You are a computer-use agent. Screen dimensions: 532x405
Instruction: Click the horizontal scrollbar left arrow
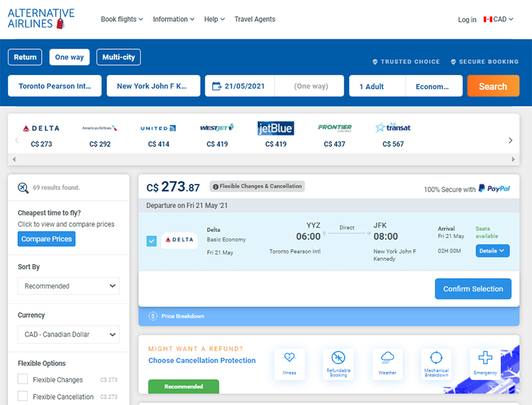[14, 159]
